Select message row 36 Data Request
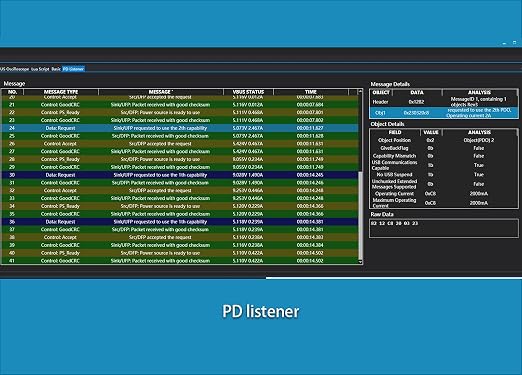The height and width of the screenshot is (375, 522). click(180, 222)
